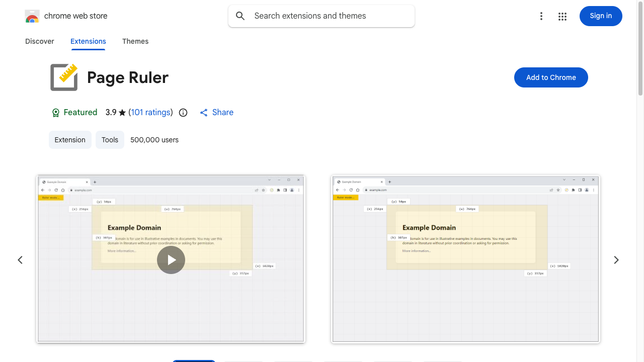Image resolution: width=644 pixels, height=362 pixels.
Task: Open the second screenshot thumbnail
Action: [x=465, y=259]
